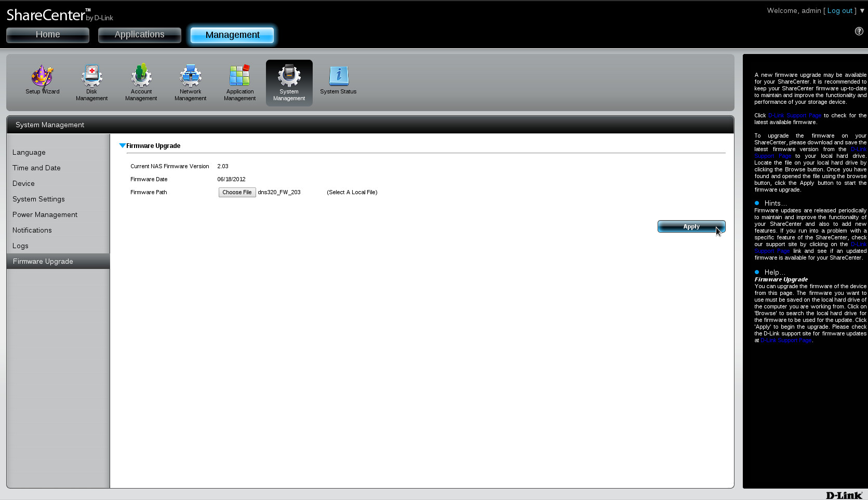Click the firmware version value 2.03
Viewport: 868px width, 500px height.
pyautogui.click(x=223, y=166)
